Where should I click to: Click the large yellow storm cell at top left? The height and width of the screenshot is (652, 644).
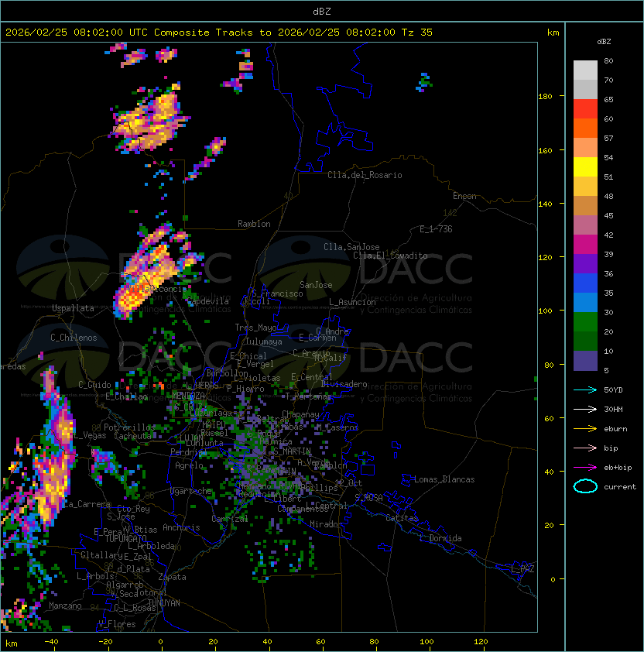[x=149, y=121]
